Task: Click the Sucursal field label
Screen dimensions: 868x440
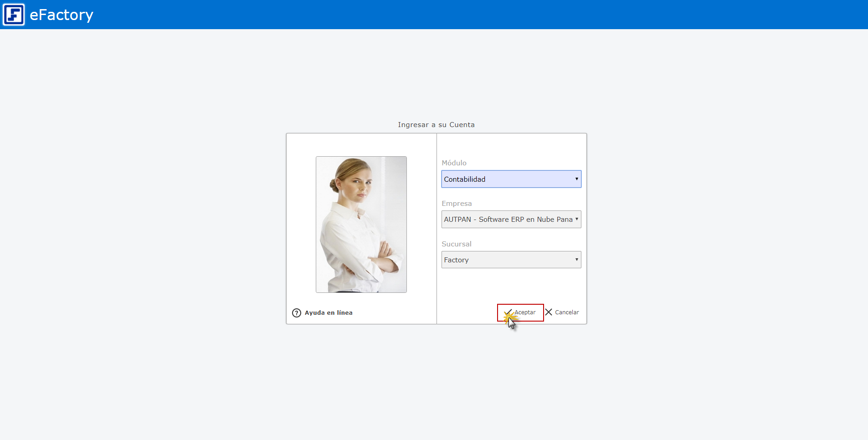Action: coord(456,244)
